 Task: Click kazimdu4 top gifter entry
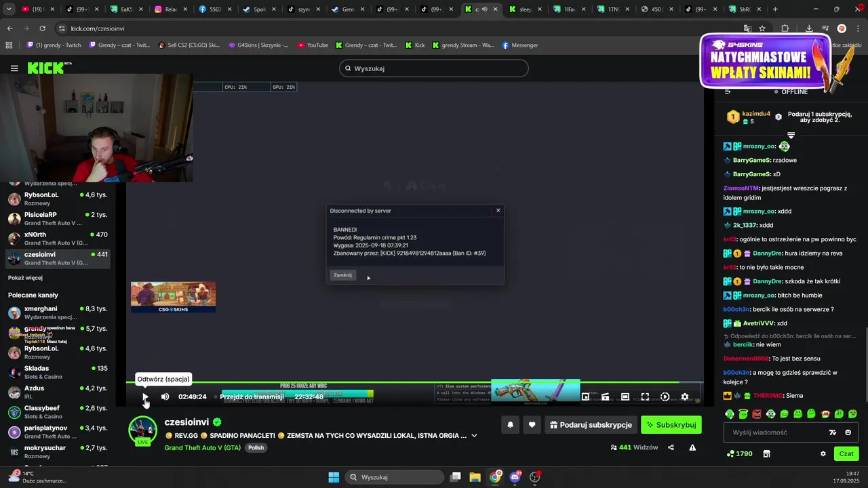(x=749, y=117)
